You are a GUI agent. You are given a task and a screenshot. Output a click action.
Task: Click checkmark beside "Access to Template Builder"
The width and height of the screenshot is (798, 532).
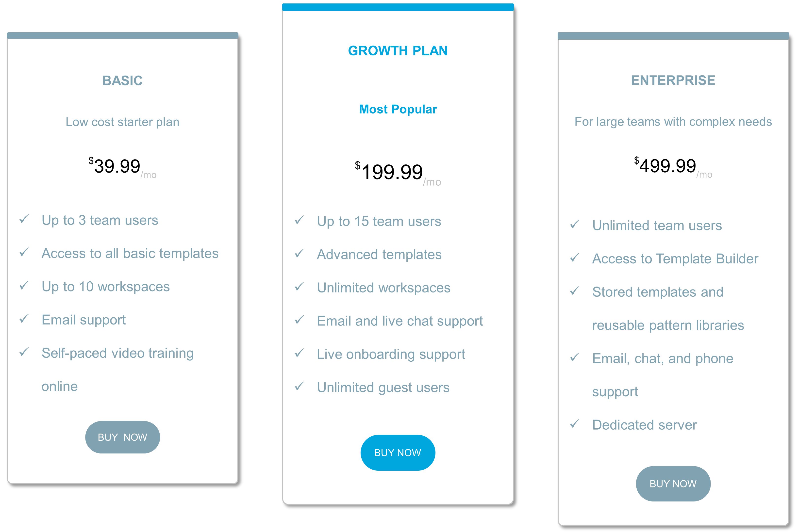[575, 258]
